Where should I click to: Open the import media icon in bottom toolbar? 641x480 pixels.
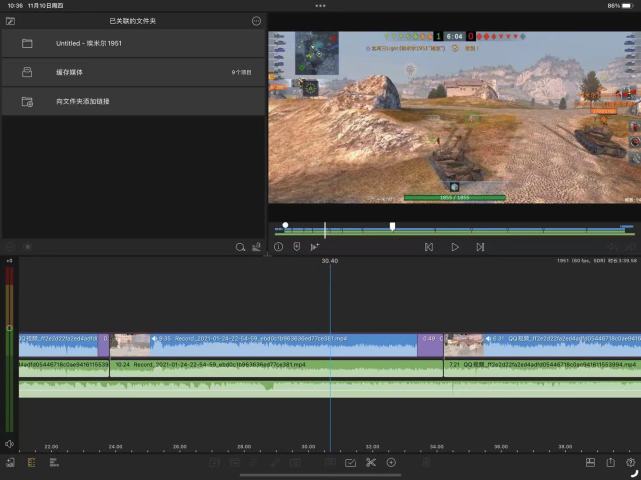pos(10,462)
